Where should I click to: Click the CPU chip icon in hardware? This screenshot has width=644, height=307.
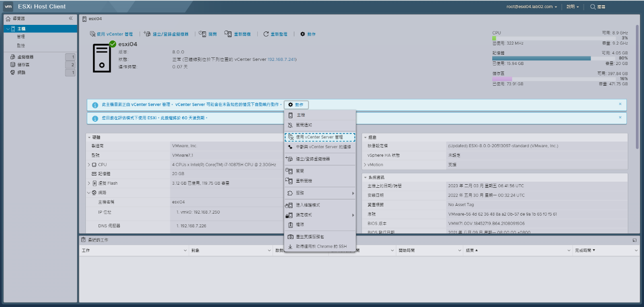[94, 165]
